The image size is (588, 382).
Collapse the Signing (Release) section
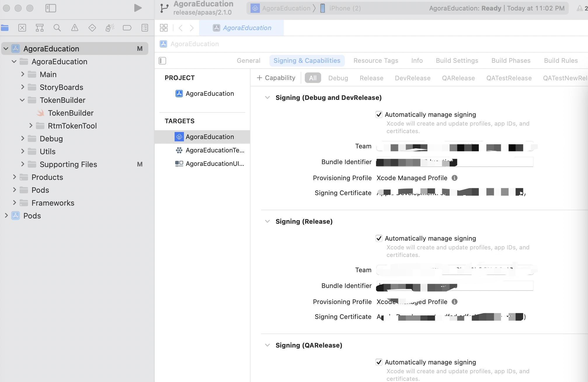tap(267, 221)
